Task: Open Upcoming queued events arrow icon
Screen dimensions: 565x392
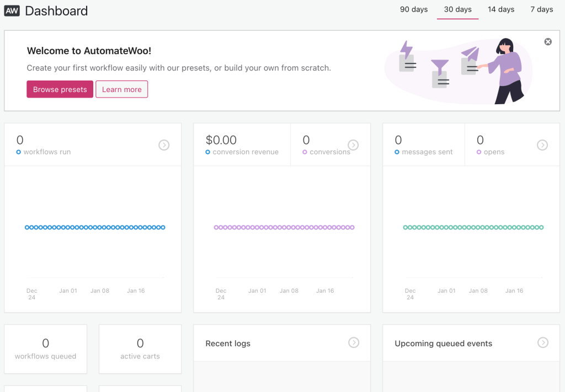Action: pos(543,343)
